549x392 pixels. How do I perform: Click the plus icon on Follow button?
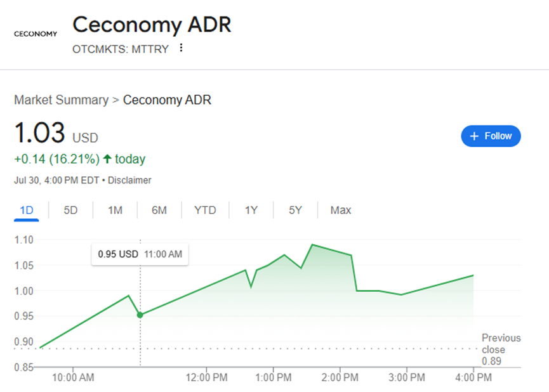[x=473, y=136]
